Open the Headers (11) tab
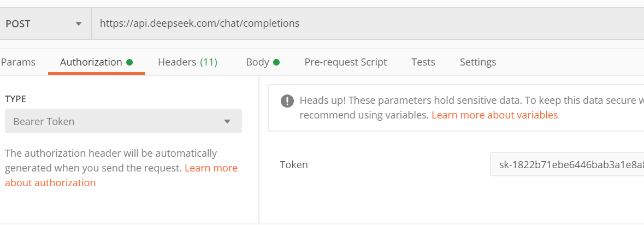644x225 pixels. 187,62
